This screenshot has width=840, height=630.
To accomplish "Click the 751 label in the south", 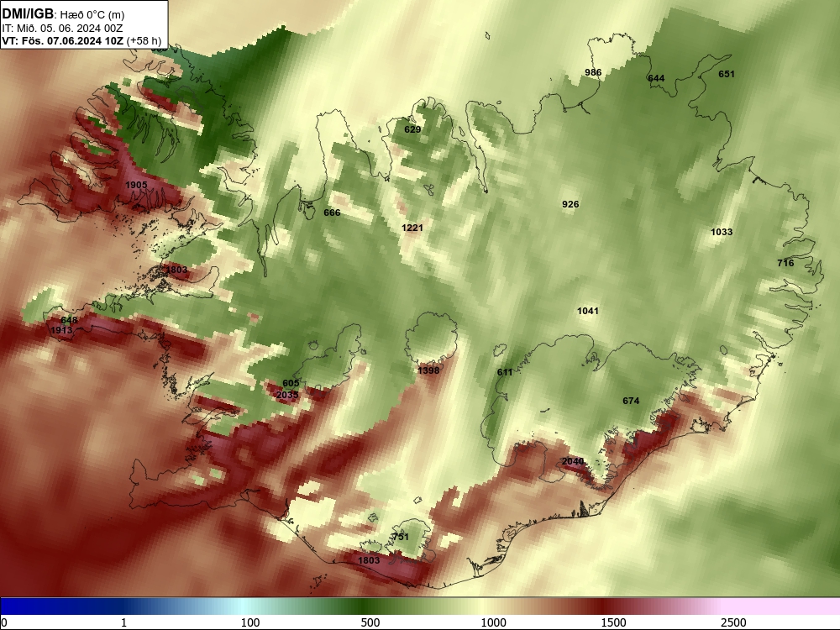I will click(x=401, y=537).
